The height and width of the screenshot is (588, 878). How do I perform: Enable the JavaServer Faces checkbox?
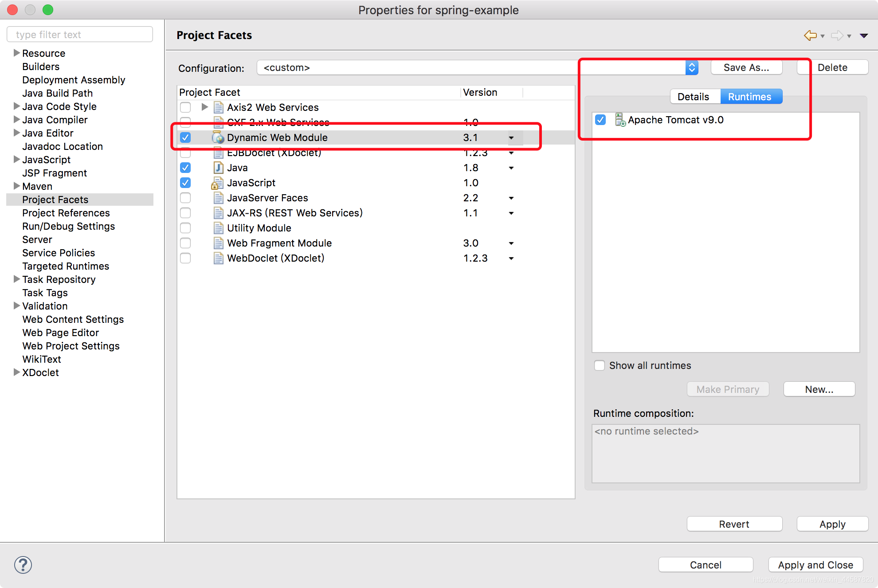[x=185, y=198]
